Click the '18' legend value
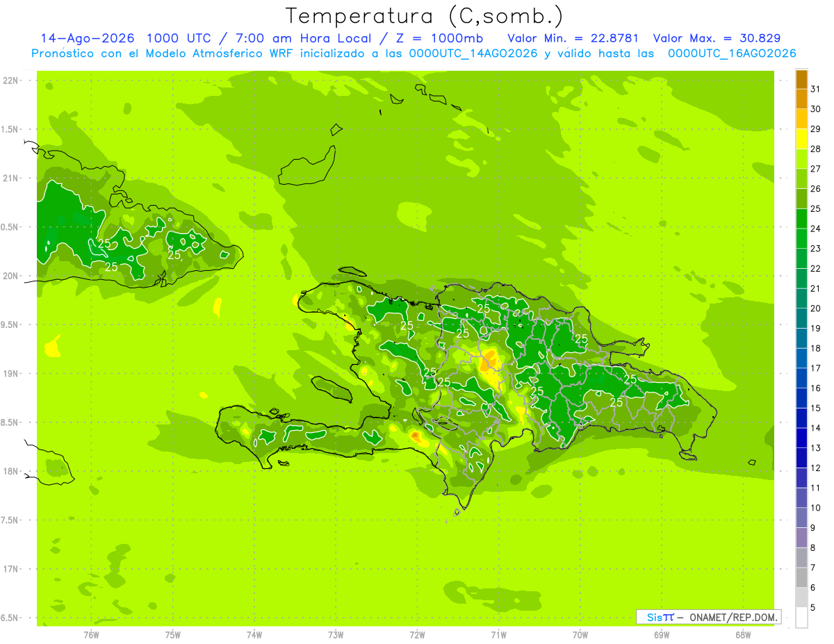The height and width of the screenshot is (644, 834). [815, 348]
